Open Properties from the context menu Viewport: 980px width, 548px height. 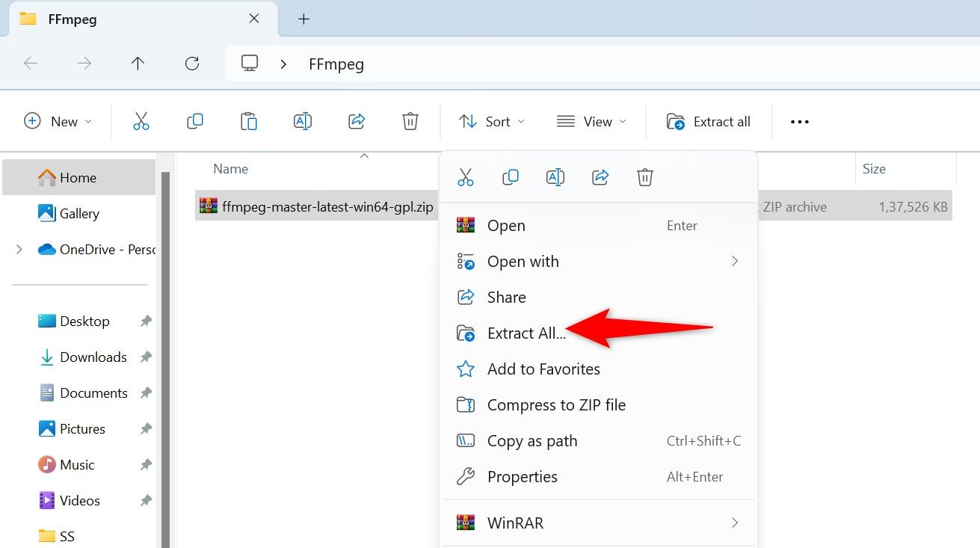600,477
